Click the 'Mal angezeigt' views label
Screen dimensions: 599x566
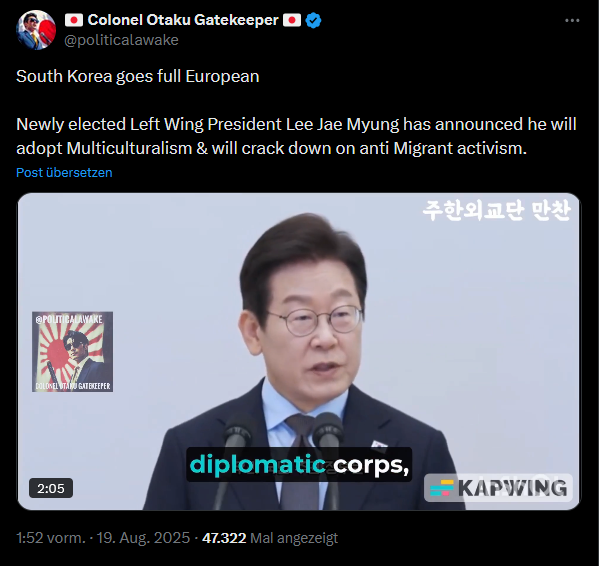[x=294, y=538]
